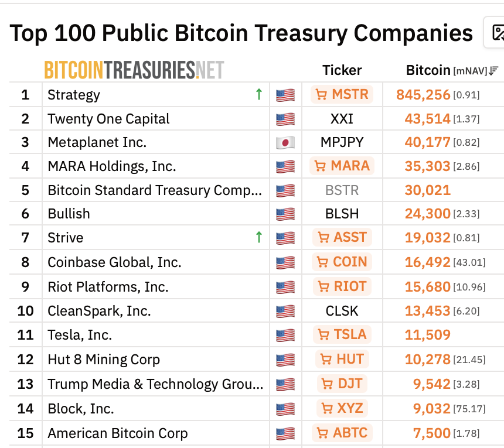
Task: Click the ABTC cart ticker badge
Action: (342, 433)
